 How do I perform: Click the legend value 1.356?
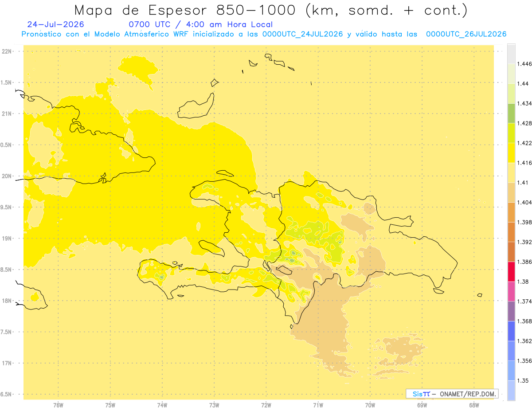click(524, 361)
